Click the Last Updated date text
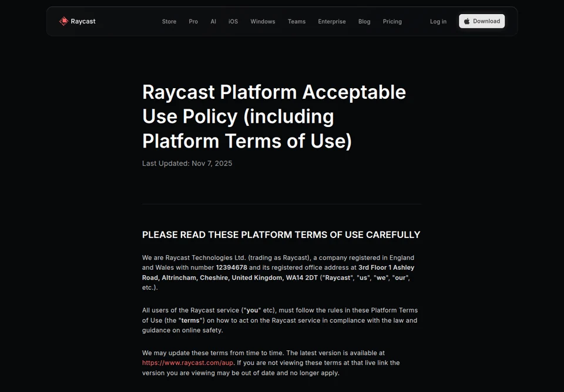Viewport: 564px width, 392px height. click(187, 163)
